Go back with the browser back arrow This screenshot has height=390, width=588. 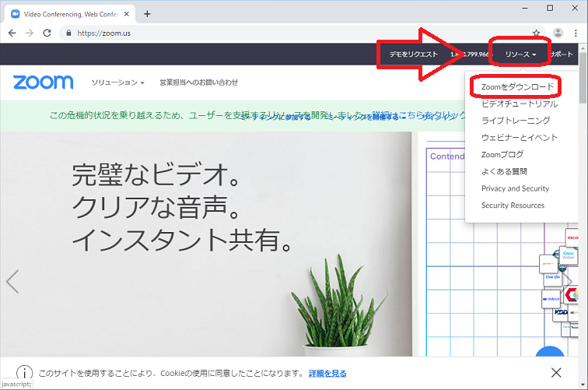click(x=12, y=33)
